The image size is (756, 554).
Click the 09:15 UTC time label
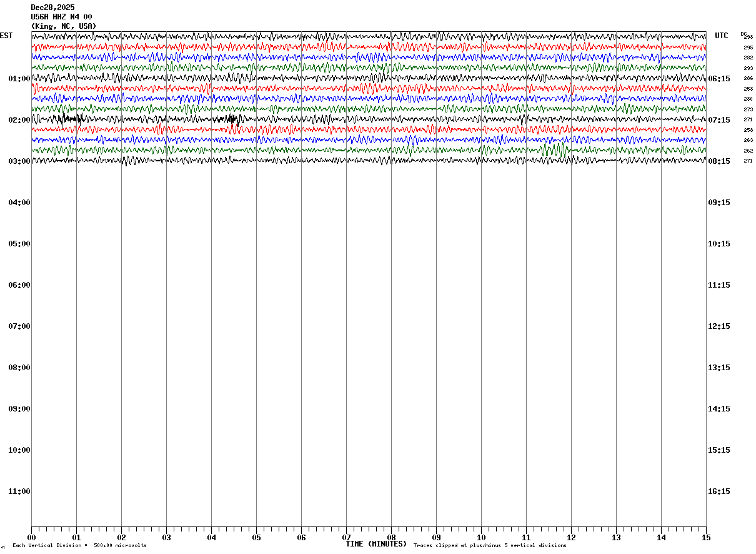pyautogui.click(x=719, y=203)
